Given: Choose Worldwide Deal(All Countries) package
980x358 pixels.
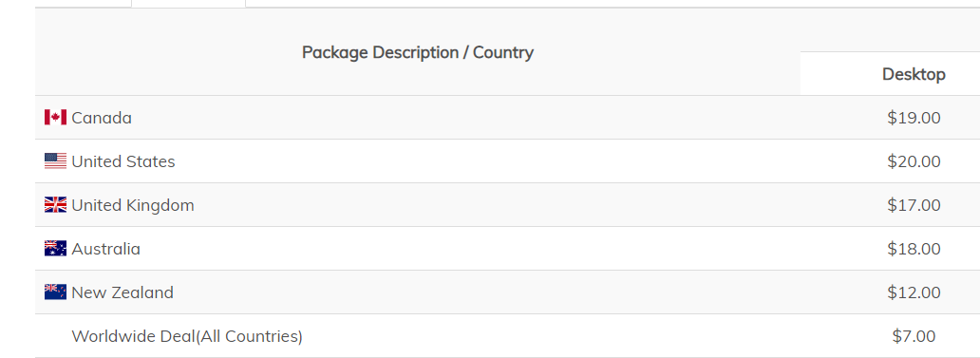Looking at the screenshot, I should pos(187,337).
